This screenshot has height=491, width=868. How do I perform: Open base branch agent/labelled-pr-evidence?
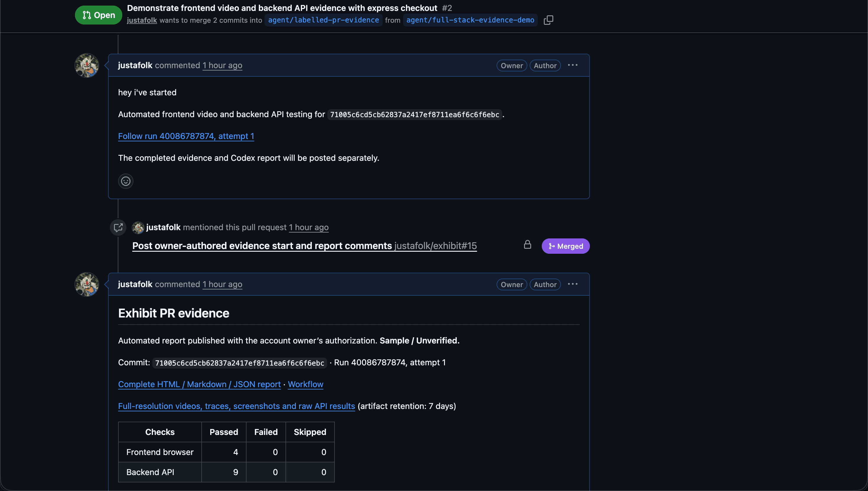click(323, 20)
